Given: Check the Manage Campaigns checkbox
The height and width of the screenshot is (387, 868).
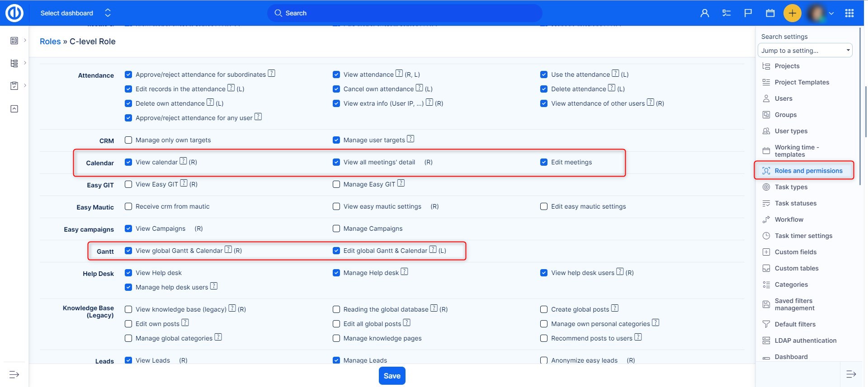Looking at the screenshot, I should [336, 228].
